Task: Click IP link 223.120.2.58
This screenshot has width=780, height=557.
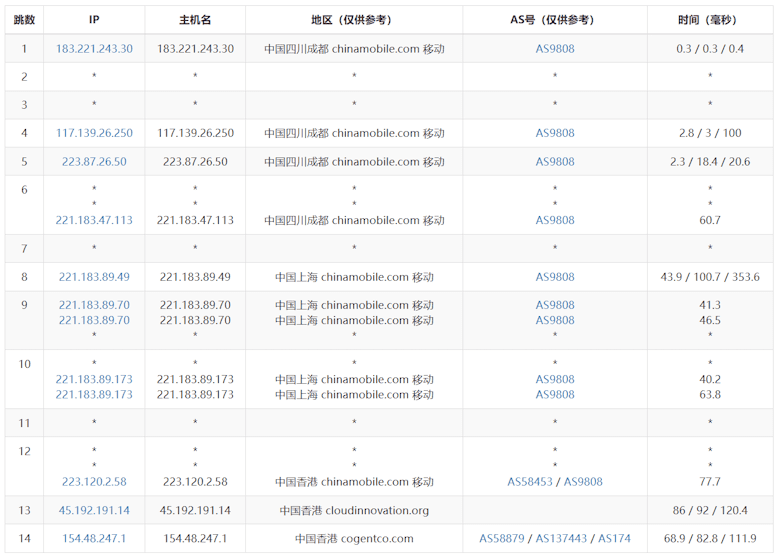Action: pos(94,481)
